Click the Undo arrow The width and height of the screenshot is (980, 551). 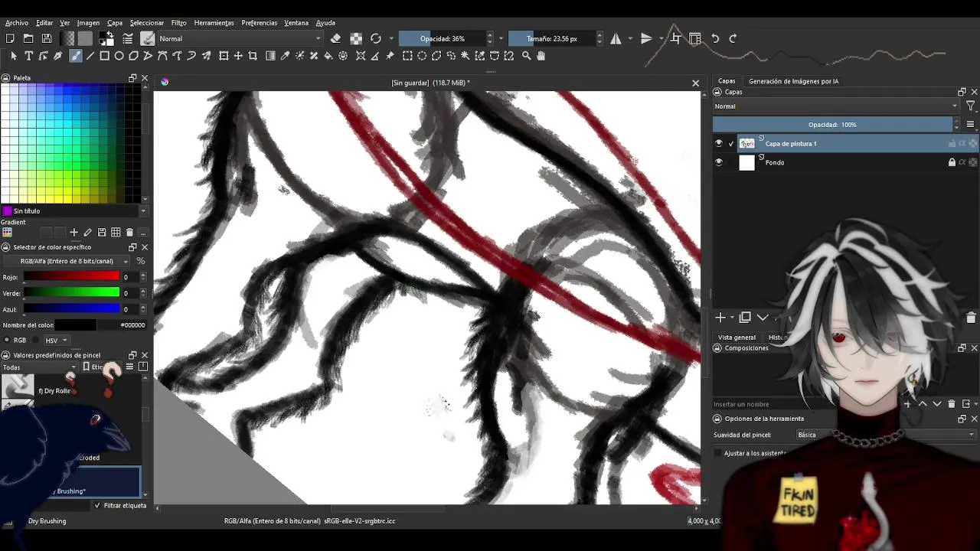[715, 38]
